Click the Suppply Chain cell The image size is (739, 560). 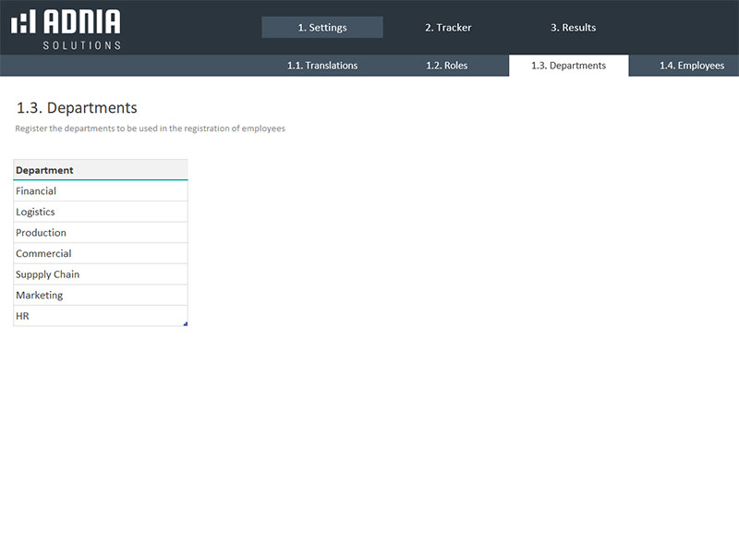click(100, 274)
